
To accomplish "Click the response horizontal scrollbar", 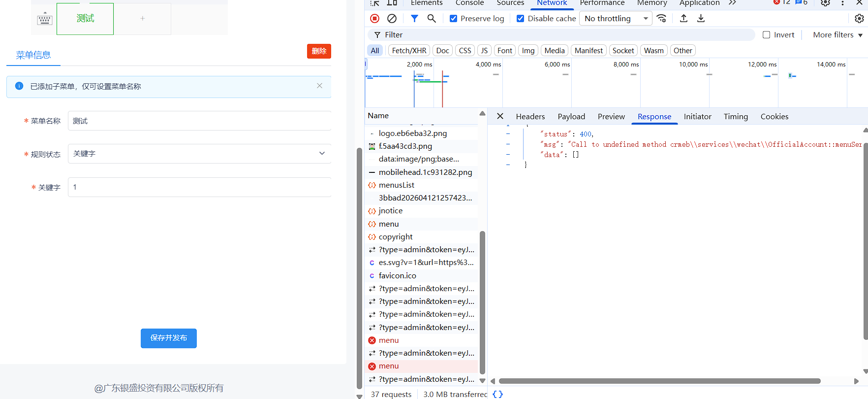I will tap(659, 381).
